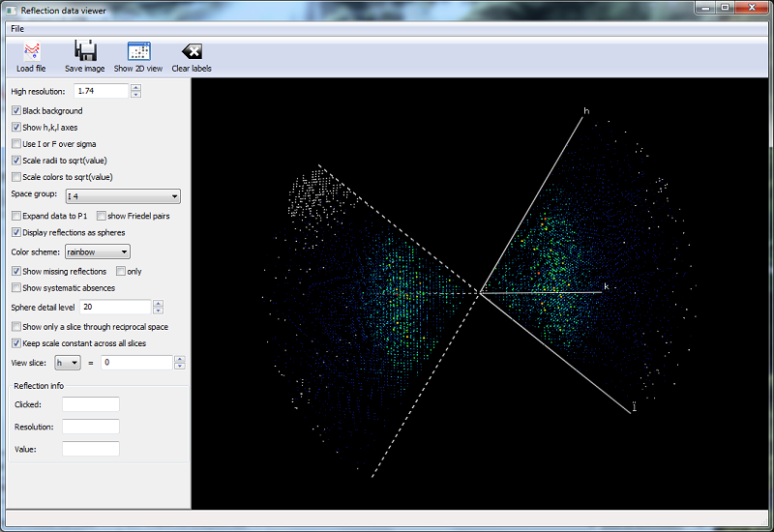This screenshot has width=774, height=532.
Task: Click the app icon in title bar
Action: point(11,9)
